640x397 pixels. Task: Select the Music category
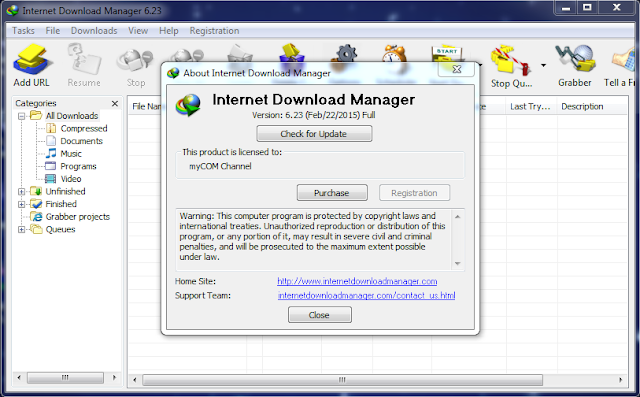(x=71, y=154)
